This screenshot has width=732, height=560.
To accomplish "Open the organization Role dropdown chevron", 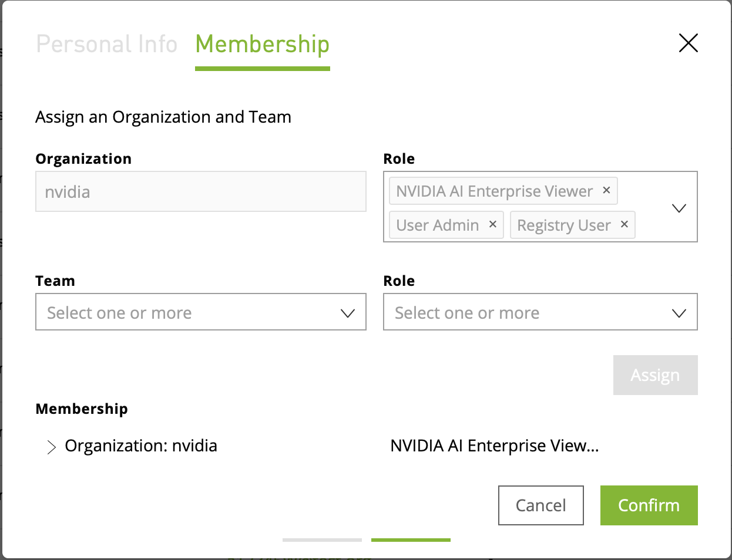I will pyautogui.click(x=679, y=208).
